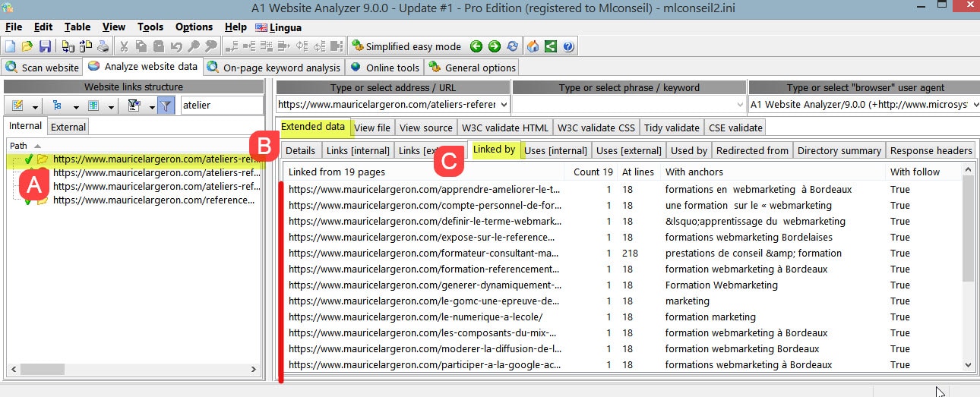Open the W3C validate CSS tab
Image resolution: width=980 pixels, height=397 pixels.
point(596,128)
